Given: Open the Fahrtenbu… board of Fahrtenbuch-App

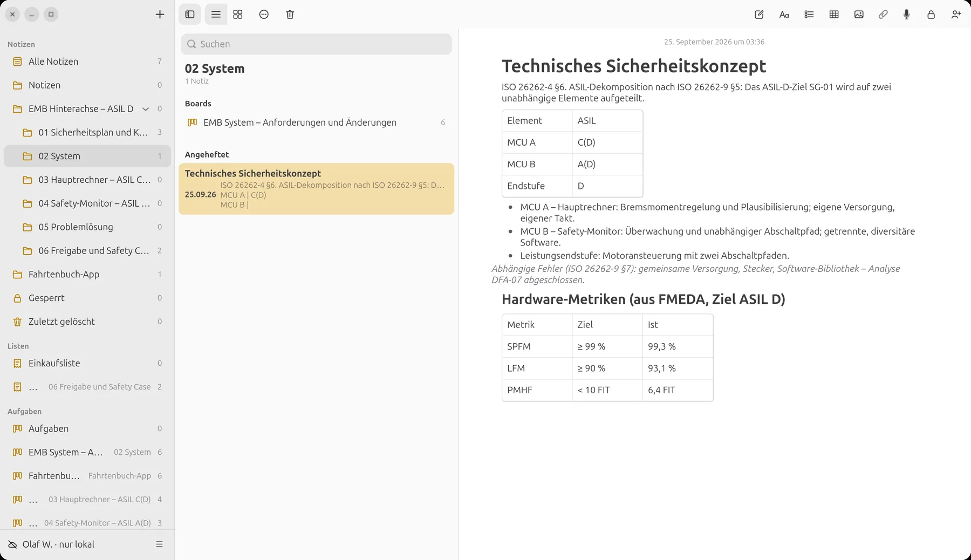Looking at the screenshot, I should 87,476.
